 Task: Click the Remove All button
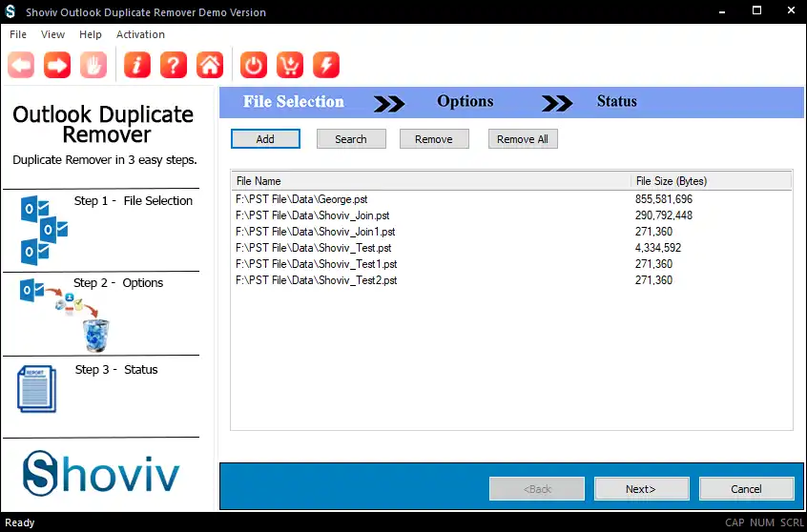point(523,139)
